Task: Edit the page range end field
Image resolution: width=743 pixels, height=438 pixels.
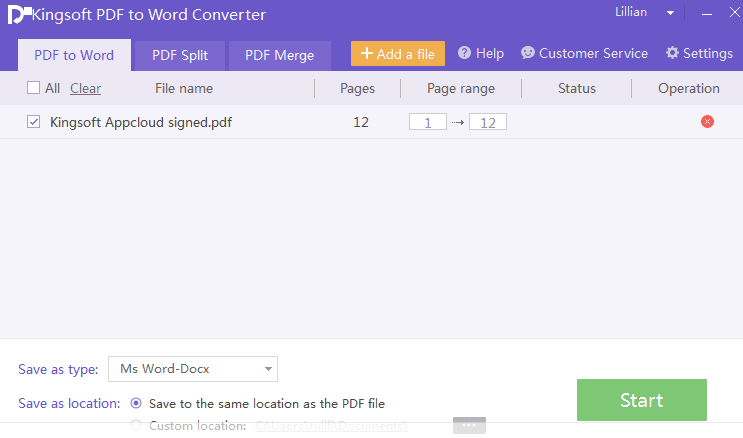Action: coord(488,122)
